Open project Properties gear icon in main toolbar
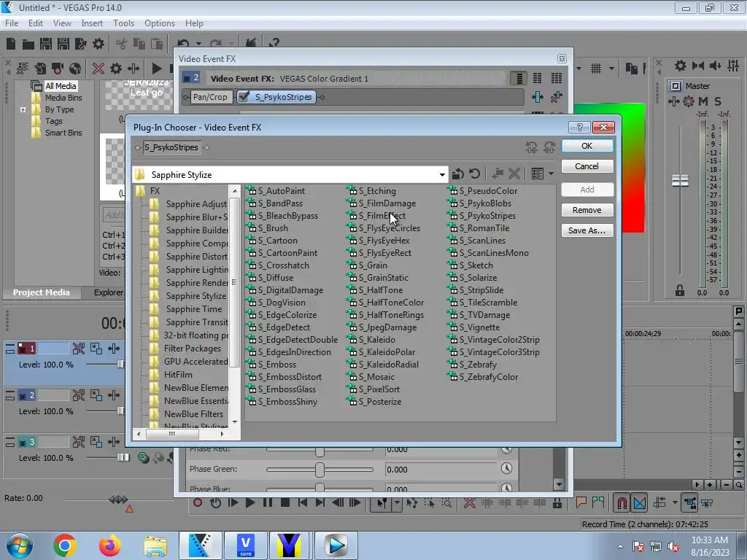 tap(98, 44)
